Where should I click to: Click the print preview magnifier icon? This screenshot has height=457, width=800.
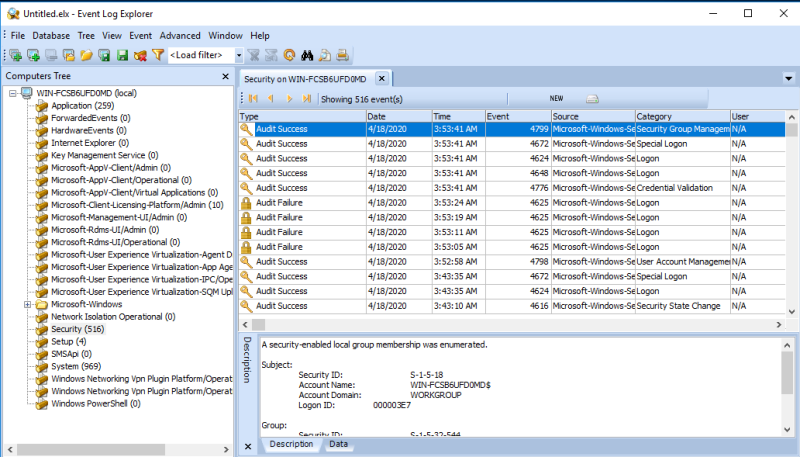[x=324, y=55]
